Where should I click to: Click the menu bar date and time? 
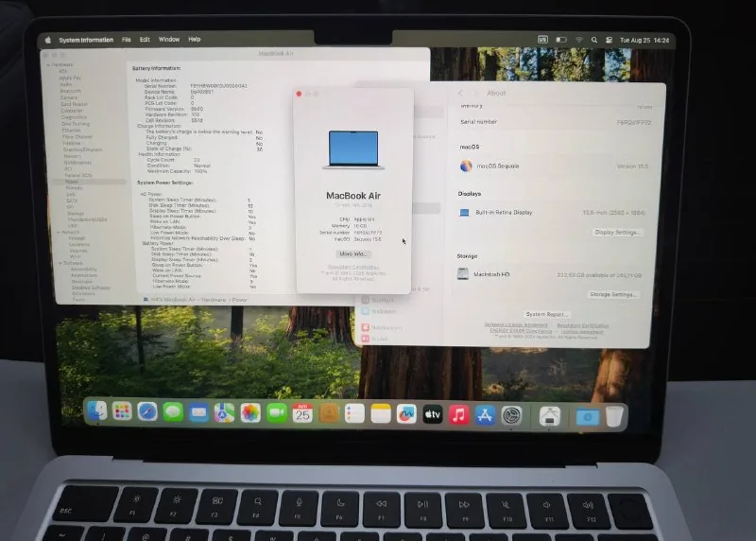point(644,41)
